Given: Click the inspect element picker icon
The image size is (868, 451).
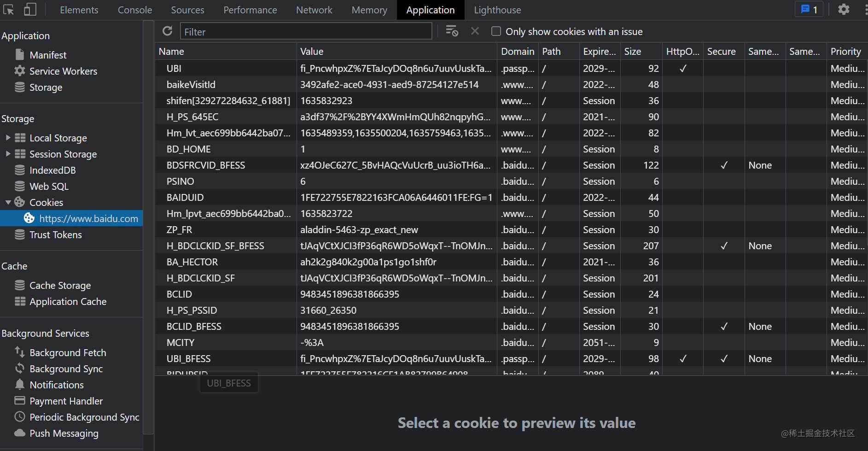Looking at the screenshot, I should 8,9.
